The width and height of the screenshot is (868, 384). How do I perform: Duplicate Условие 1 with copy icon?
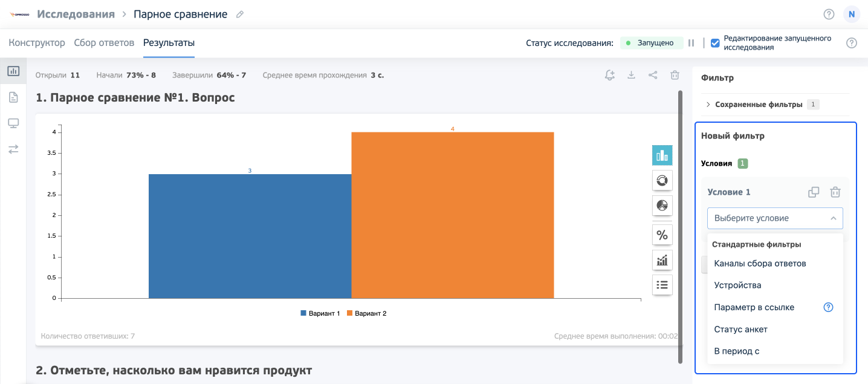click(x=814, y=192)
